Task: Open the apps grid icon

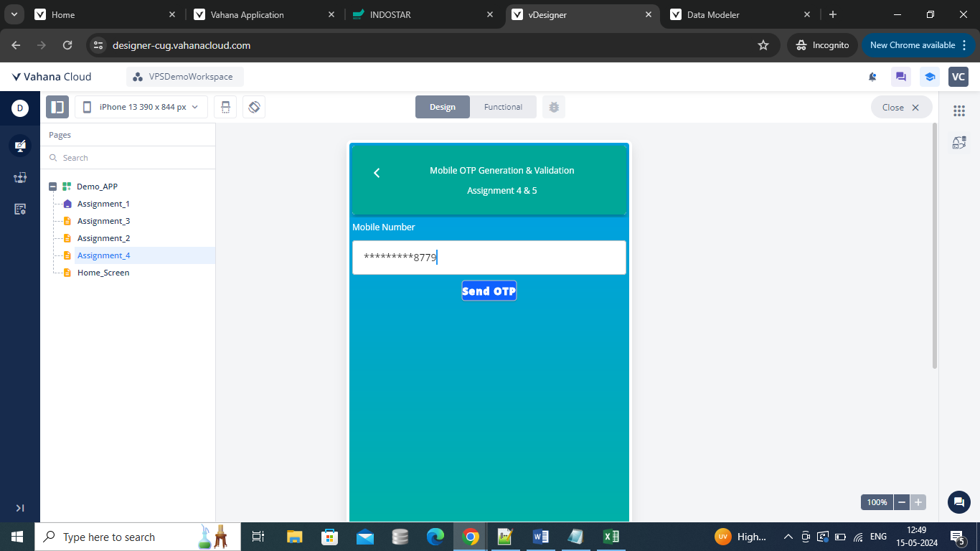Action: click(x=959, y=110)
